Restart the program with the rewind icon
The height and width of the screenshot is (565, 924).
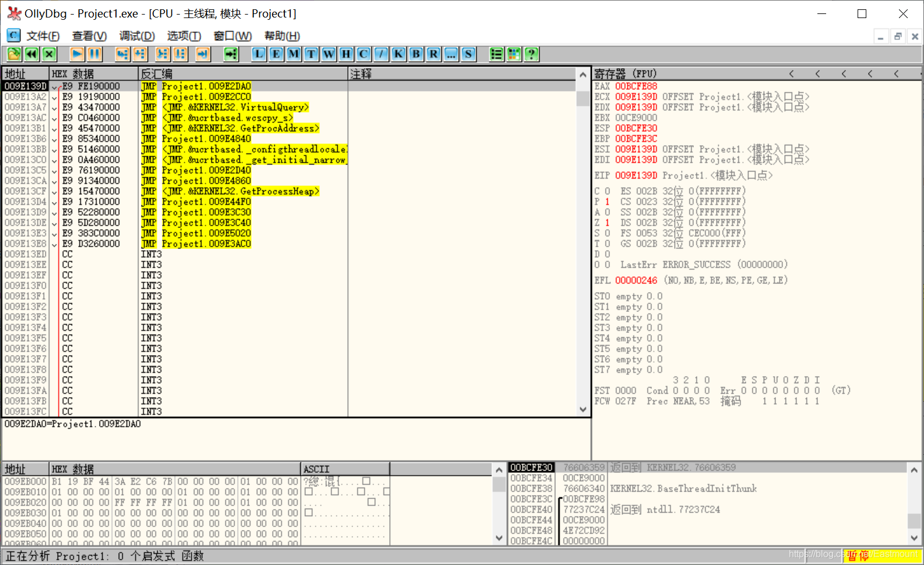click(31, 54)
